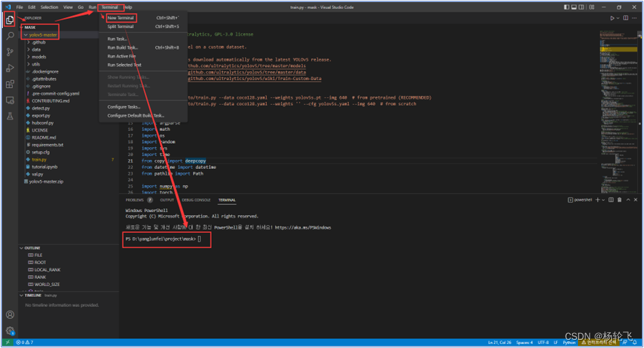Open the Manage gear icon
644x348 pixels.
tap(10, 331)
